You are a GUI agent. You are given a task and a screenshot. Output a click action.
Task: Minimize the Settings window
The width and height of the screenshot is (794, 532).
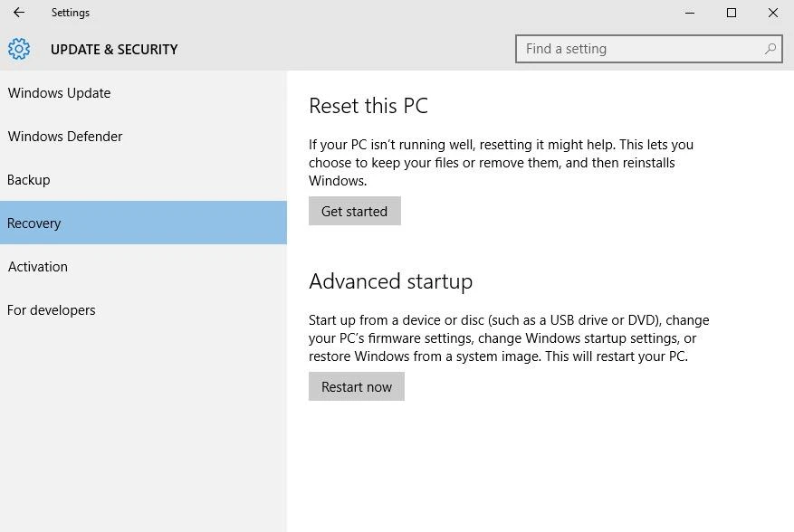click(690, 13)
